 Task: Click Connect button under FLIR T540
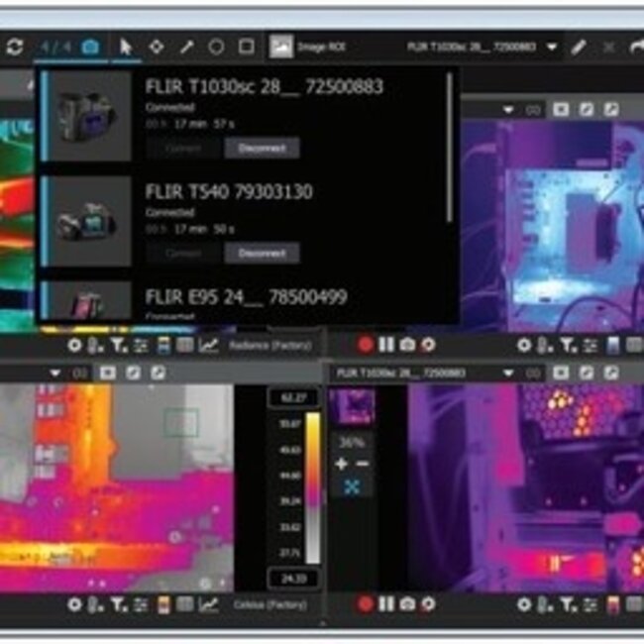coord(183,253)
